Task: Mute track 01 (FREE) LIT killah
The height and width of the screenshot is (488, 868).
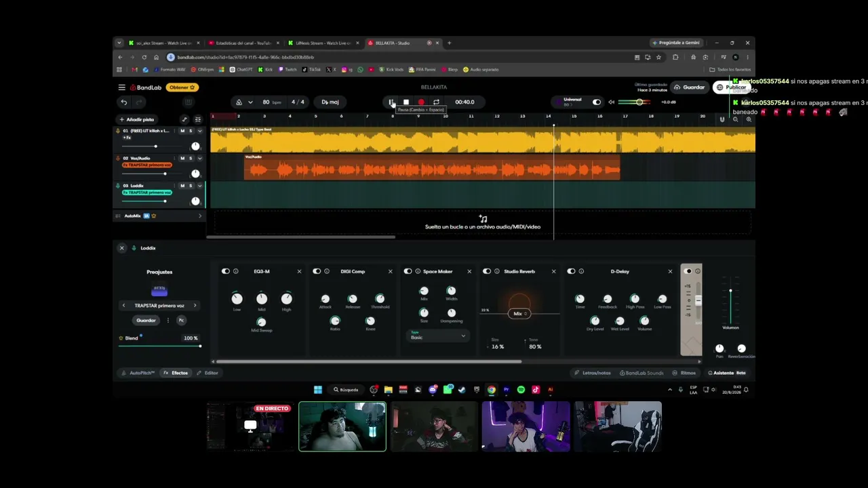Action: click(x=182, y=131)
